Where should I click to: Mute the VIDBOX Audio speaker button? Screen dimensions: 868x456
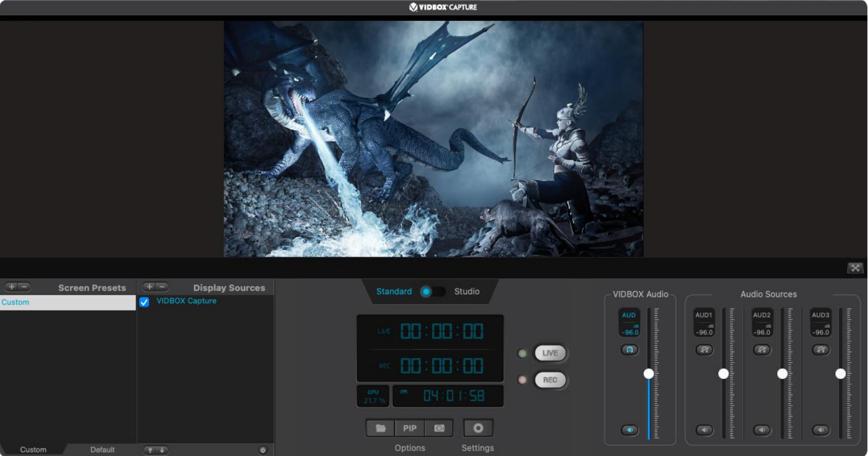[630, 430]
